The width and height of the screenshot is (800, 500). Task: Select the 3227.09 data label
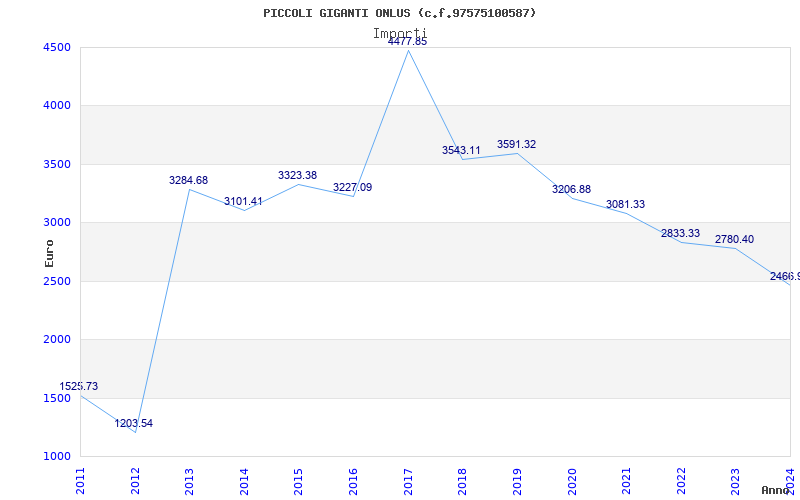tap(353, 187)
